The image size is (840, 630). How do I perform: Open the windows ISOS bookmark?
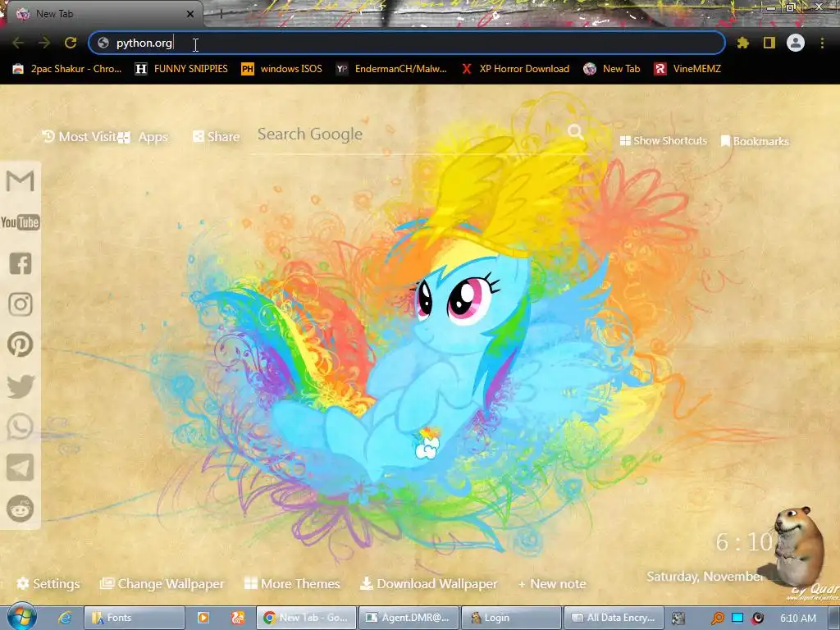click(x=282, y=69)
